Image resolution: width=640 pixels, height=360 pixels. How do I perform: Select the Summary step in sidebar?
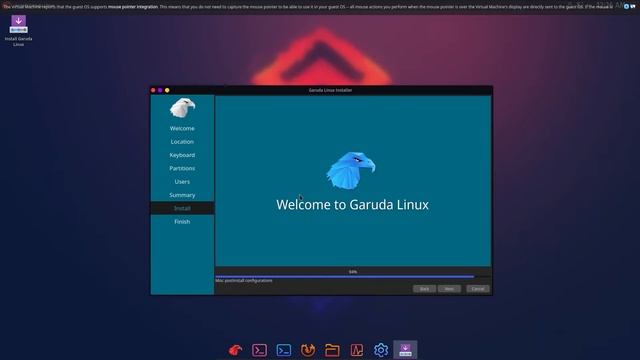point(182,195)
